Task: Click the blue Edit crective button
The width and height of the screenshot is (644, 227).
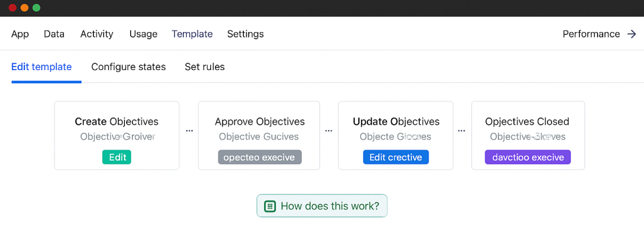Action: pos(396,158)
